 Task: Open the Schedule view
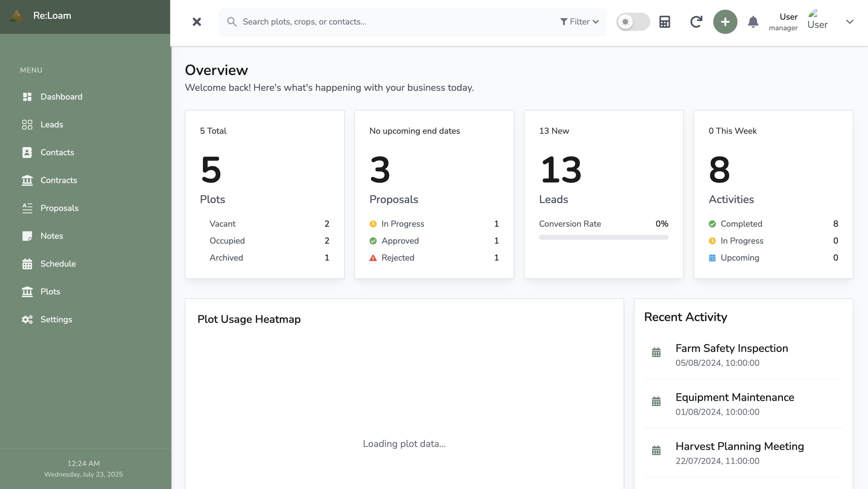pos(58,264)
